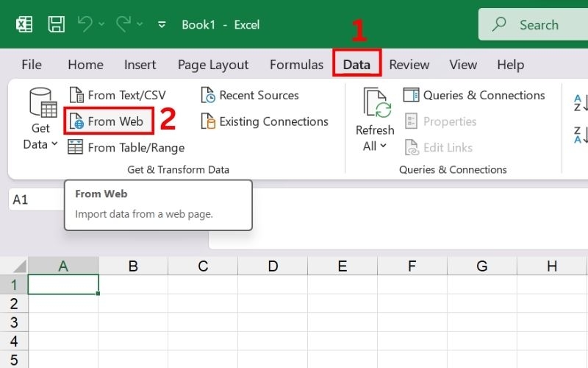
Task: Click the fill handle of cell A1
Action: click(98, 293)
